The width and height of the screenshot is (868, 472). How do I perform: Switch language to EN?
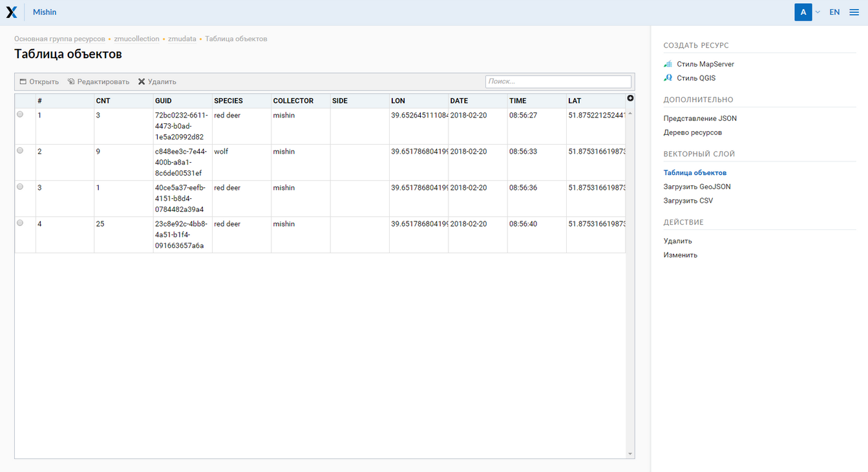[834, 12]
